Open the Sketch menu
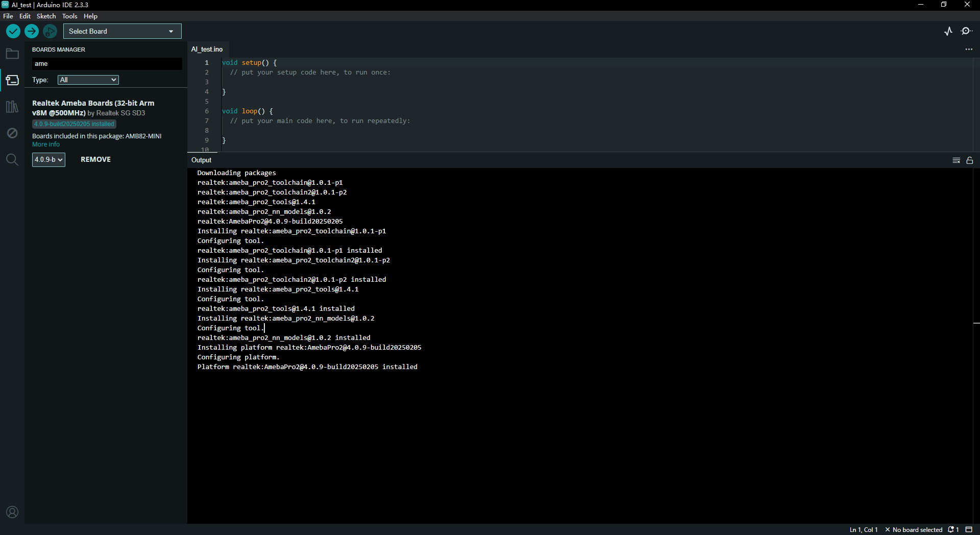 46,16
